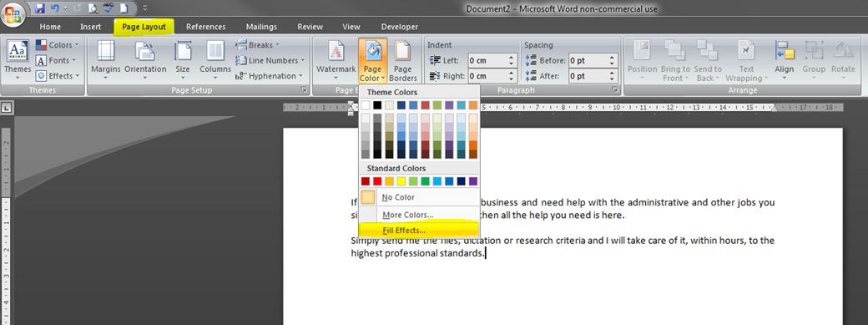Open the Office Button menu
The width and height of the screenshot is (868, 325).
coord(13,15)
